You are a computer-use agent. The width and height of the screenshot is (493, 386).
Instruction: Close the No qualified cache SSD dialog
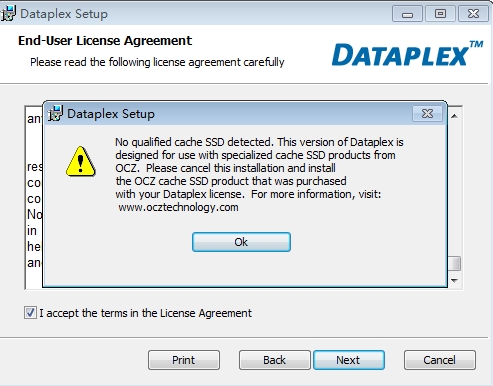point(427,114)
